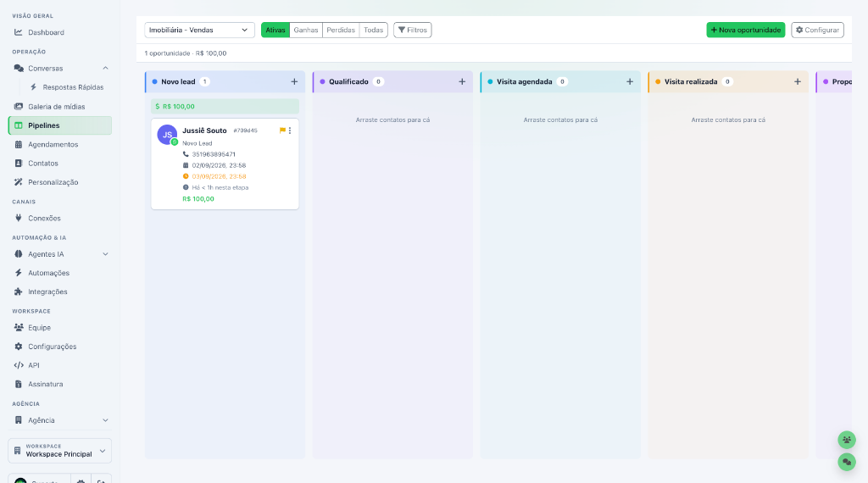The width and height of the screenshot is (868, 483).
Task: Click the Dashboard chart icon
Action: click(x=19, y=32)
